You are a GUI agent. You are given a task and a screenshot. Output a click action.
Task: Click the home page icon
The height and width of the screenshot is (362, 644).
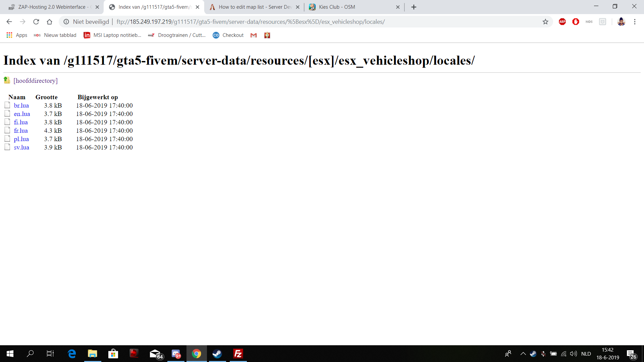coord(49,22)
